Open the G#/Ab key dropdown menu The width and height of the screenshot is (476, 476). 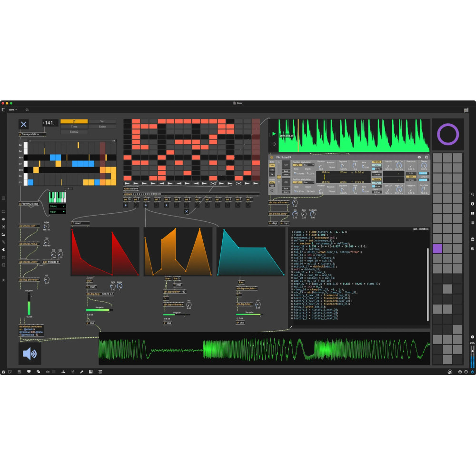(57, 206)
